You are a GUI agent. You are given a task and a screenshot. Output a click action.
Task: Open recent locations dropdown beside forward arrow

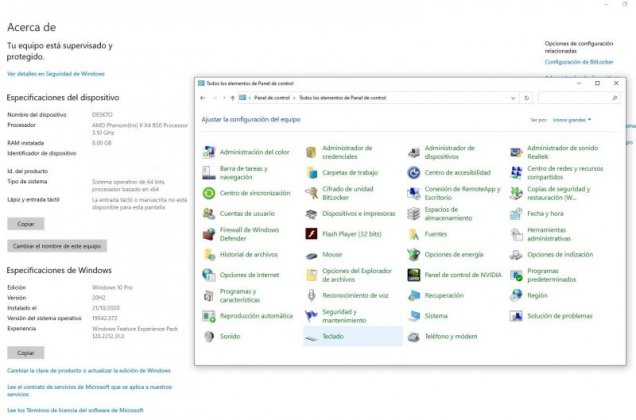[224, 98]
